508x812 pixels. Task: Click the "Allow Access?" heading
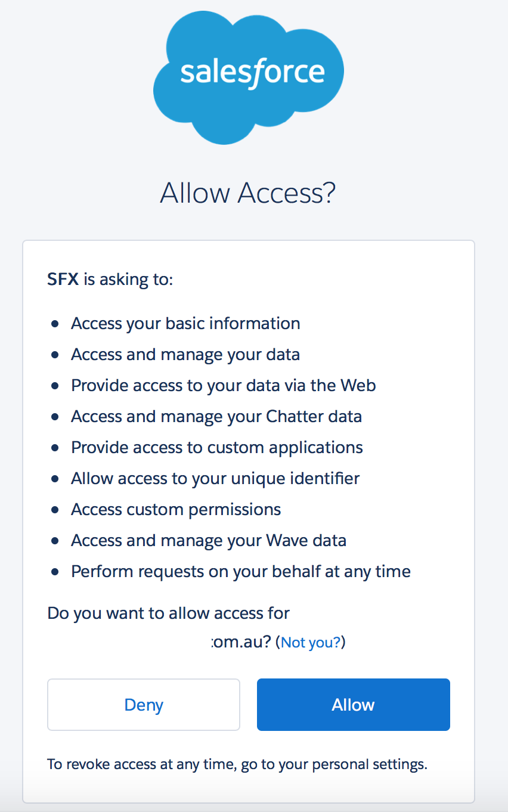coord(248,193)
